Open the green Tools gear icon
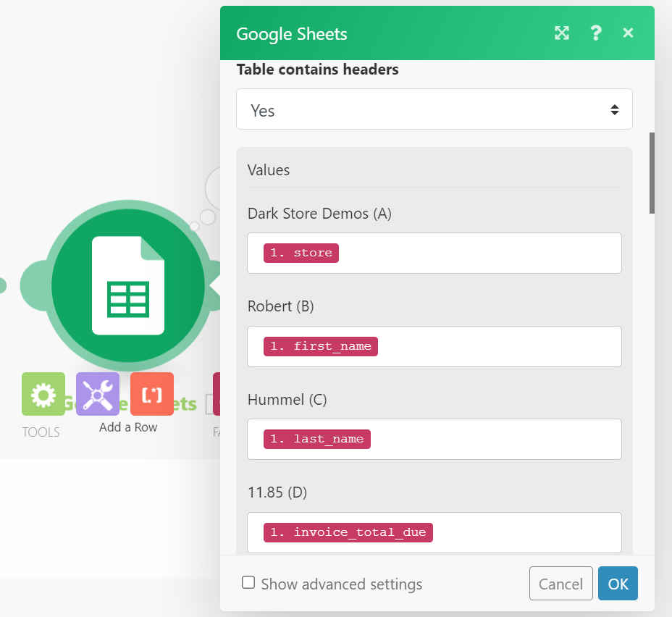This screenshot has height=617, width=672. (x=43, y=394)
